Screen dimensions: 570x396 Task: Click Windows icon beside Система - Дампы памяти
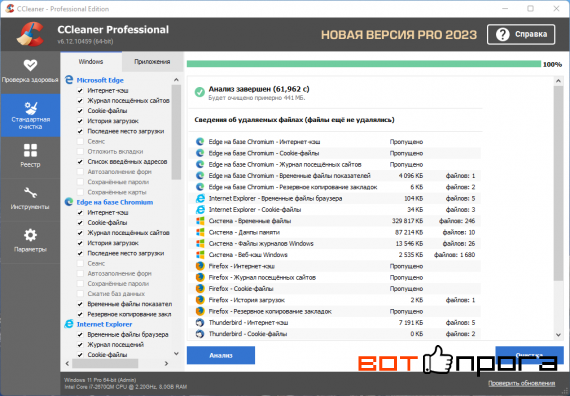[200, 232]
